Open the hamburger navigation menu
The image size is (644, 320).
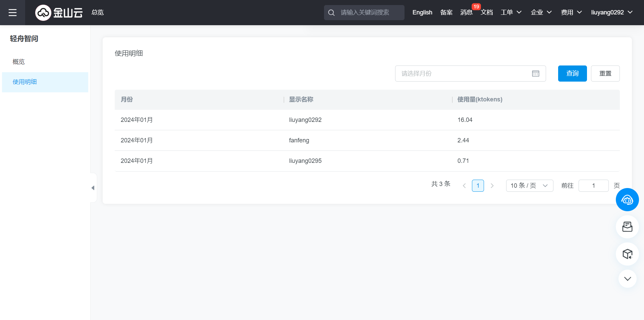[x=12, y=12]
